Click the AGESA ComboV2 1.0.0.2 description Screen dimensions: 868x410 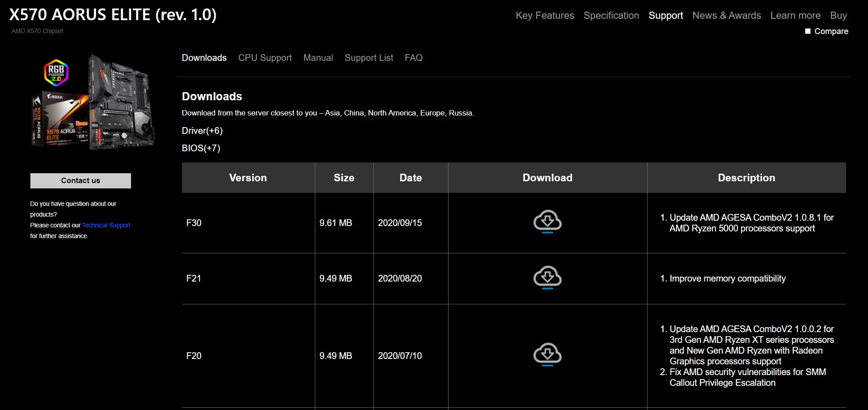(752, 345)
